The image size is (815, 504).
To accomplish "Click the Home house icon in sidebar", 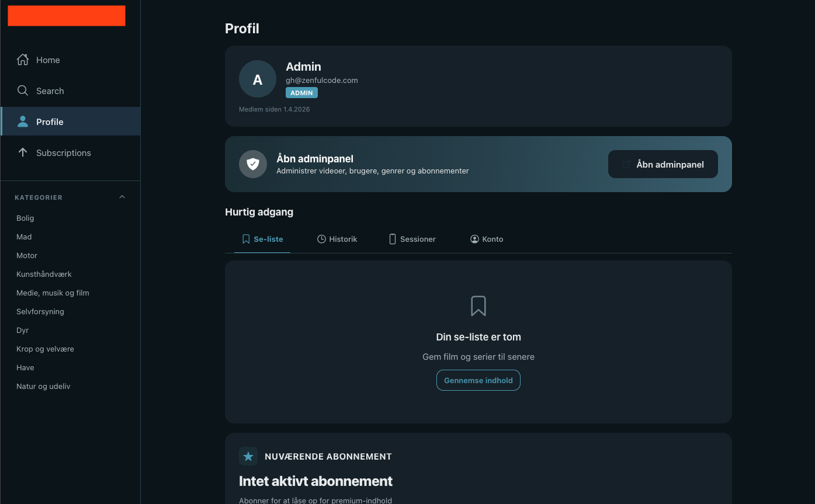I will (x=23, y=60).
